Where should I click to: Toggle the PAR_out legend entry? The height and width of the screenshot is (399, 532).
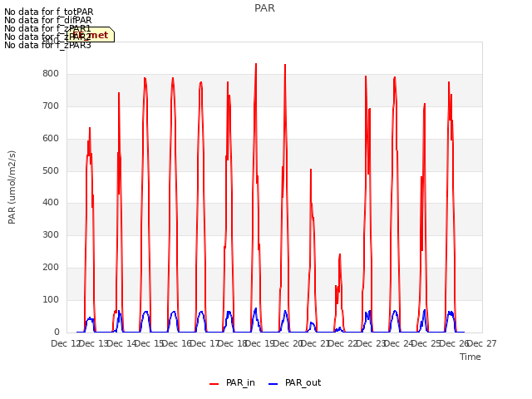tap(294, 382)
